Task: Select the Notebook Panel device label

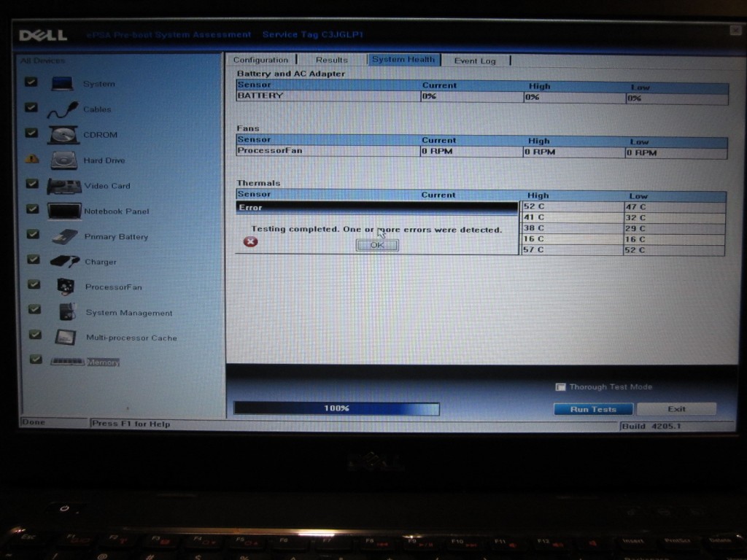Action: tap(117, 211)
